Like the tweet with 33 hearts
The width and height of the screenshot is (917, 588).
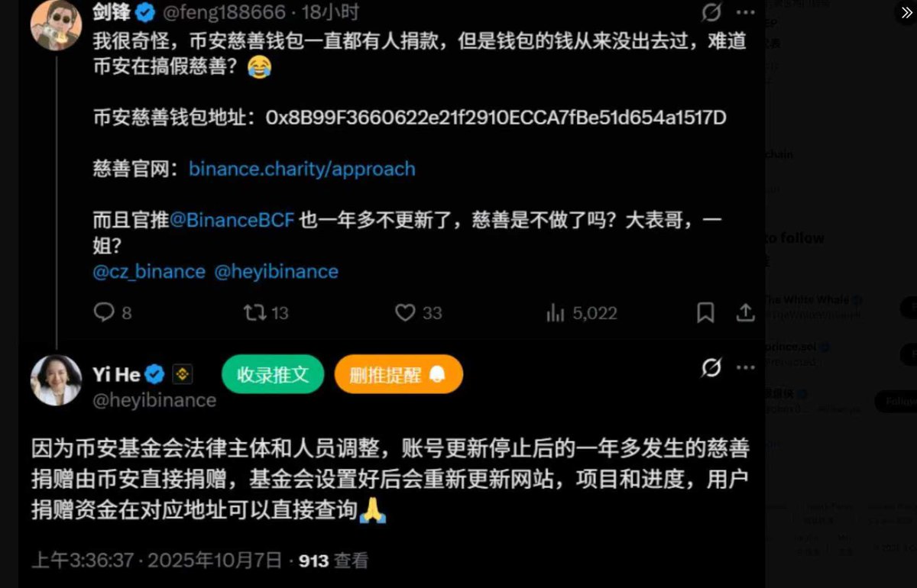(x=405, y=312)
